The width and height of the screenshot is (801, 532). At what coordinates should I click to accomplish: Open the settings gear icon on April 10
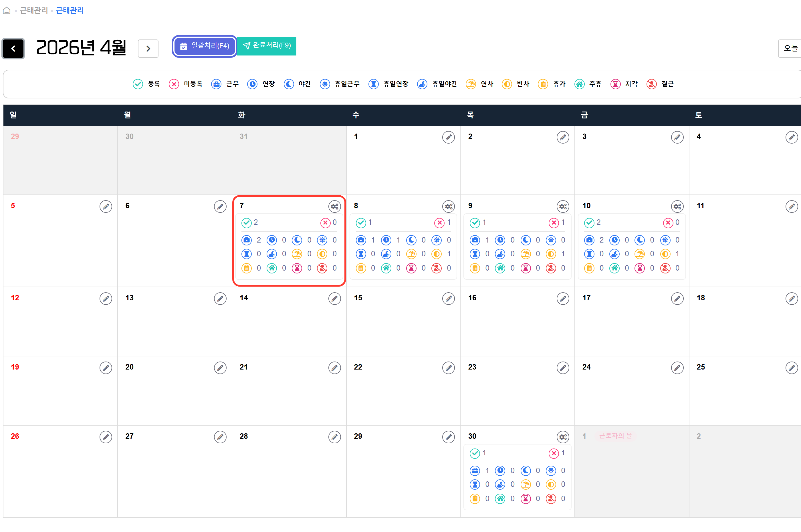click(677, 206)
